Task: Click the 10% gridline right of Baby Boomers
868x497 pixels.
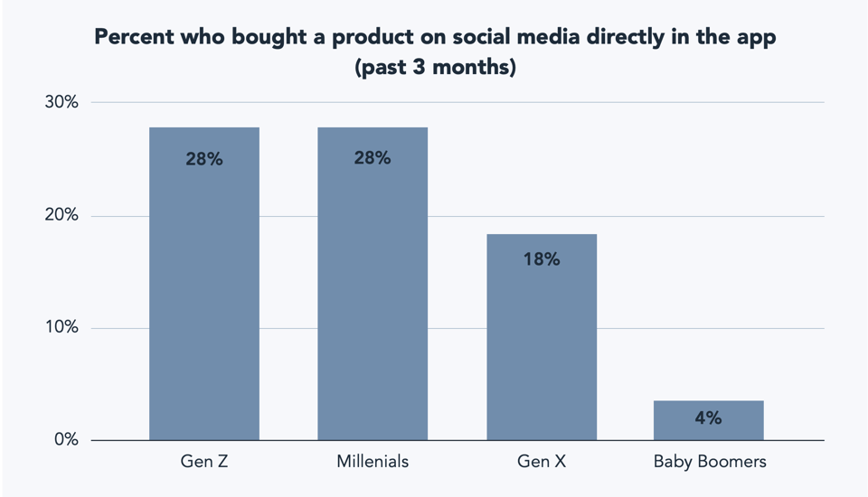Action: (x=796, y=328)
